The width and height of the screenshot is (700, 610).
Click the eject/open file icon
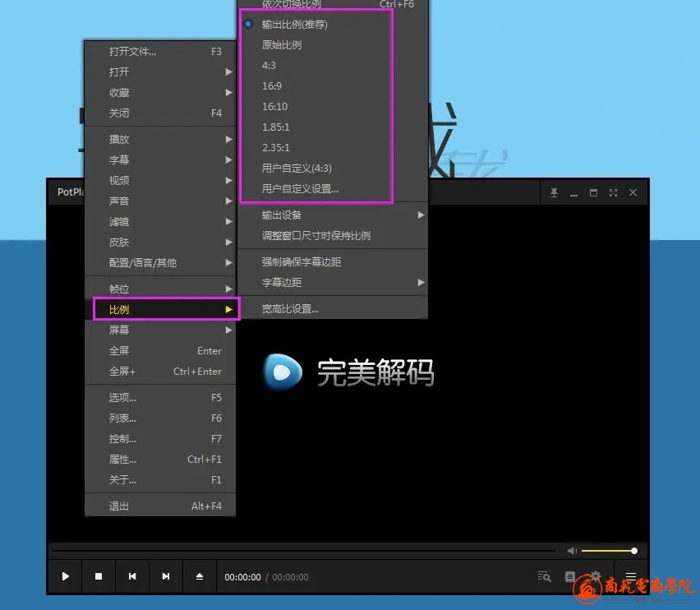pos(200,576)
